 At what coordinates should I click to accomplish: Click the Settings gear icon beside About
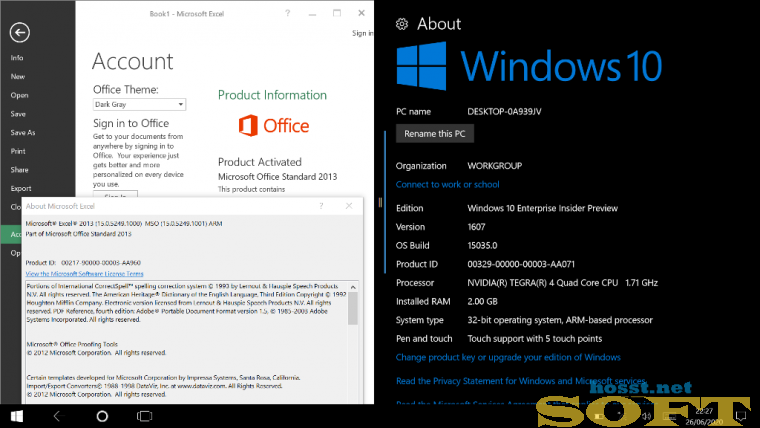[x=402, y=24]
